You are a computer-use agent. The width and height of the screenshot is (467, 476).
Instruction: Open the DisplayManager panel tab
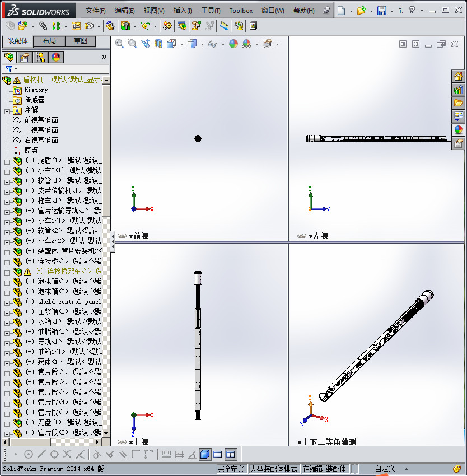coord(56,57)
